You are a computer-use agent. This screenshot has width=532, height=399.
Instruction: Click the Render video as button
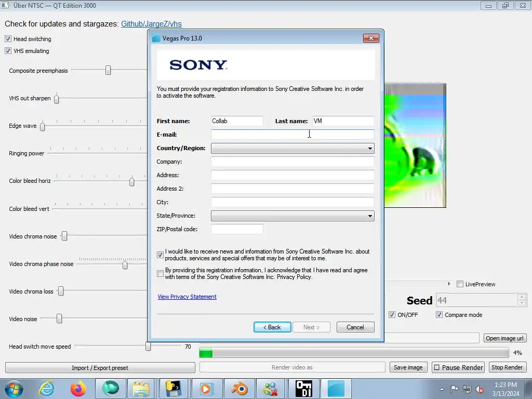(292, 367)
